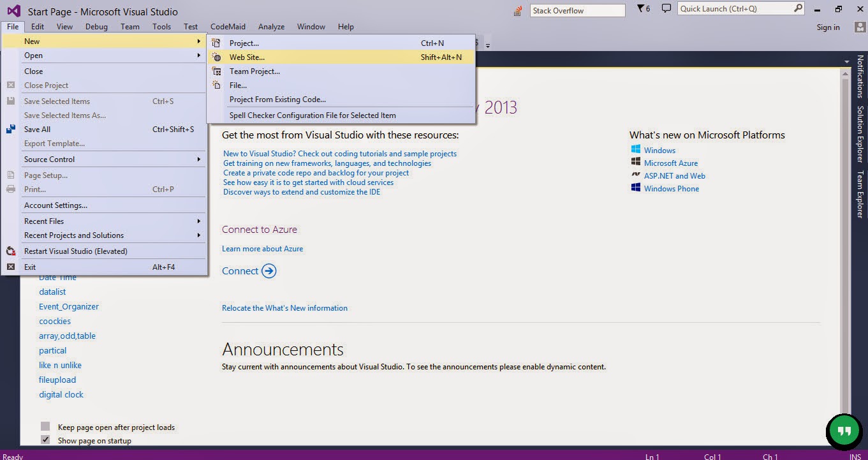Screen dimensions: 868x460
Task: Open the Help menu
Action: (x=346, y=27)
